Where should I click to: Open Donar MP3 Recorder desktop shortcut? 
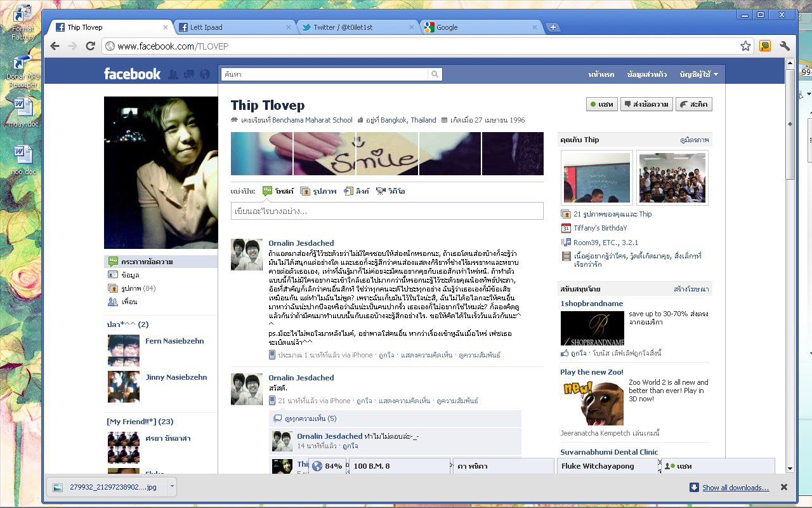(x=23, y=71)
